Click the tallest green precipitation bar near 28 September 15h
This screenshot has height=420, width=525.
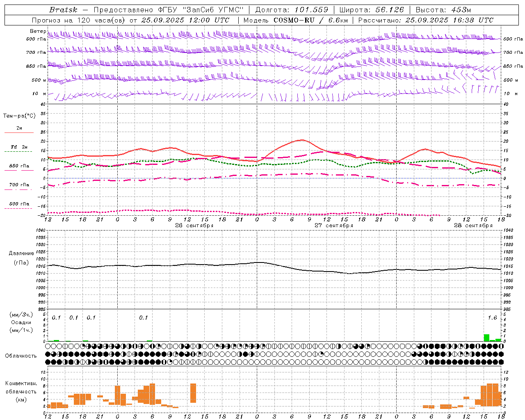(486, 338)
